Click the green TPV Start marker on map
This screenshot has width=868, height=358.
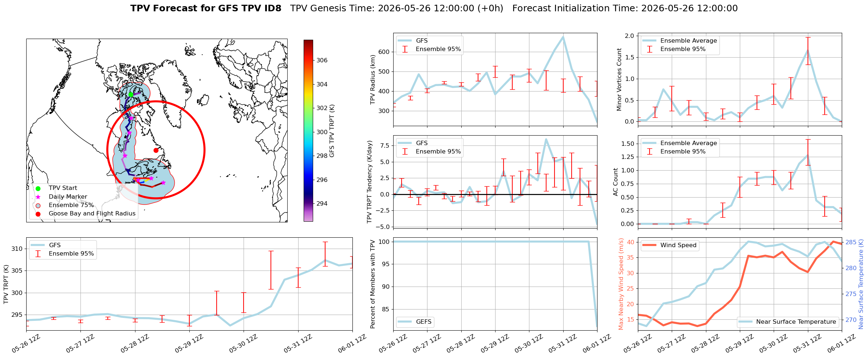click(131, 94)
